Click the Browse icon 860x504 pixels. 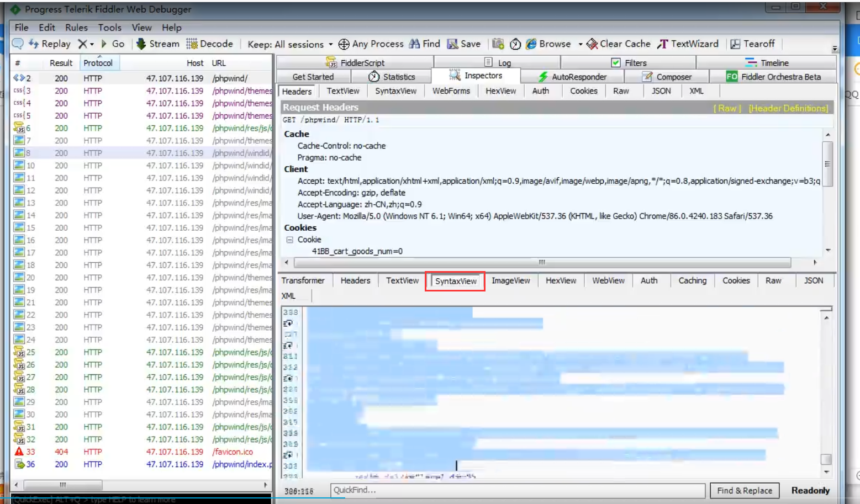click(x=531, y=44)
